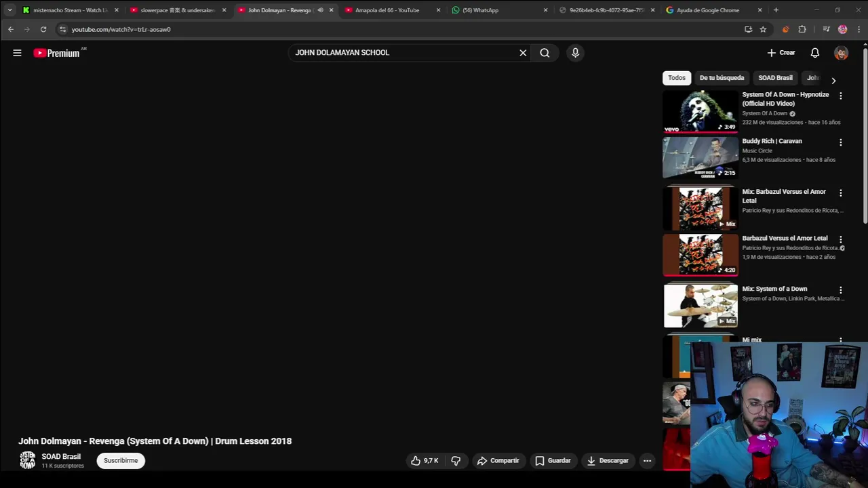Screen dimensions: 868x488
Task: Like the video showing 9,7 K
Action: pos(425,461)
